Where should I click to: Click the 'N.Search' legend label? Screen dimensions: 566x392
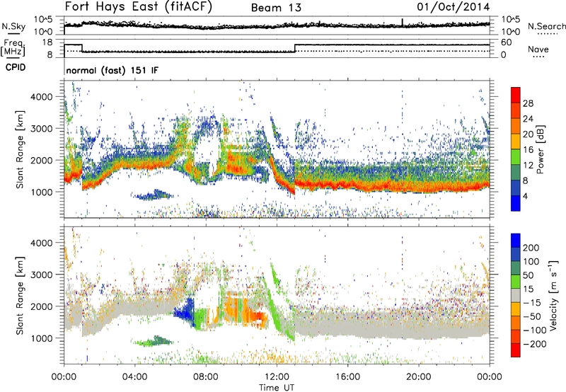tap(546, 26)
